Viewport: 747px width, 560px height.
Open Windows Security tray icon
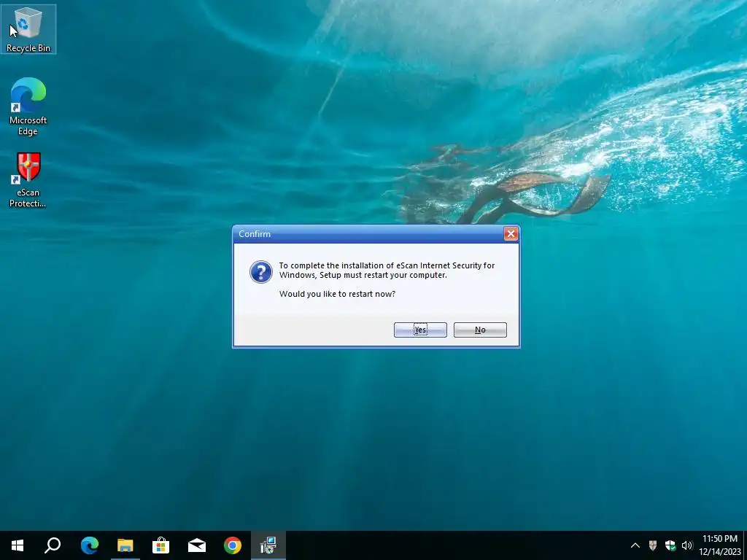(x=670, y=545)
